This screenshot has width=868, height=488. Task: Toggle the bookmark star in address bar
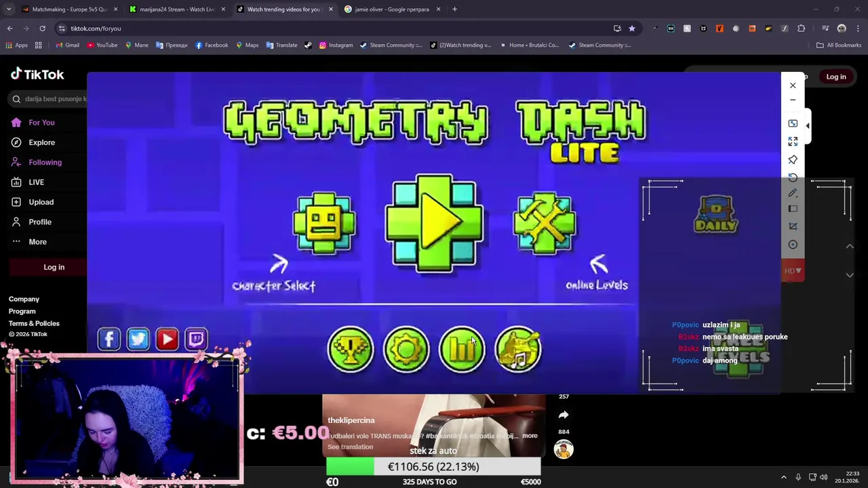coord(632,28)
